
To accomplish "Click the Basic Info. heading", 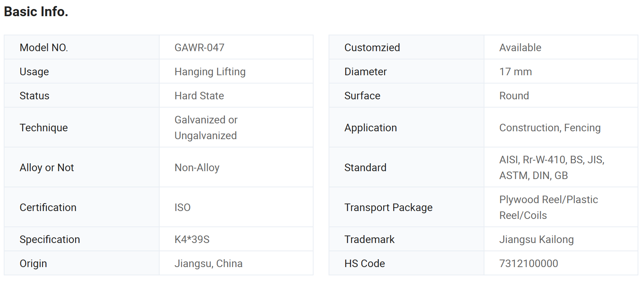I will click(x=36, y=12).
